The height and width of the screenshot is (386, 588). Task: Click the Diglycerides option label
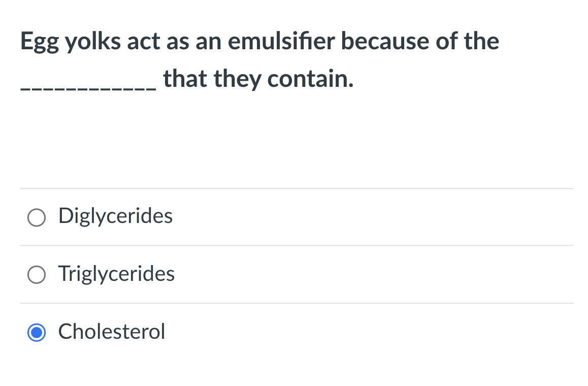115,216
